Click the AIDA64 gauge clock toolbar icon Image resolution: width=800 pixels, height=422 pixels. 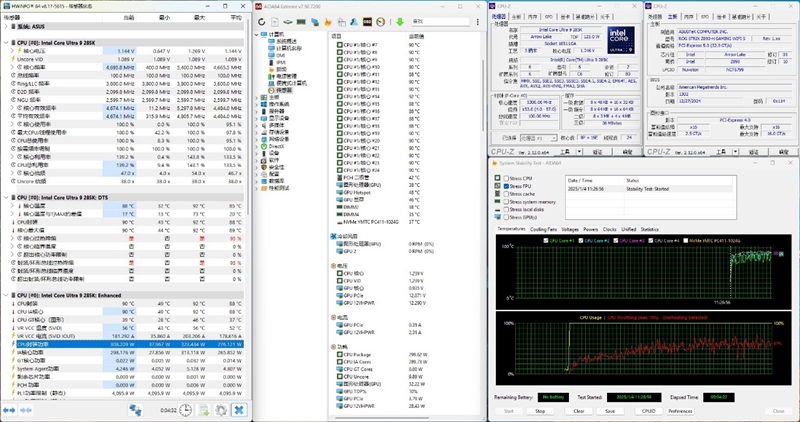click(x=380, y=22)
